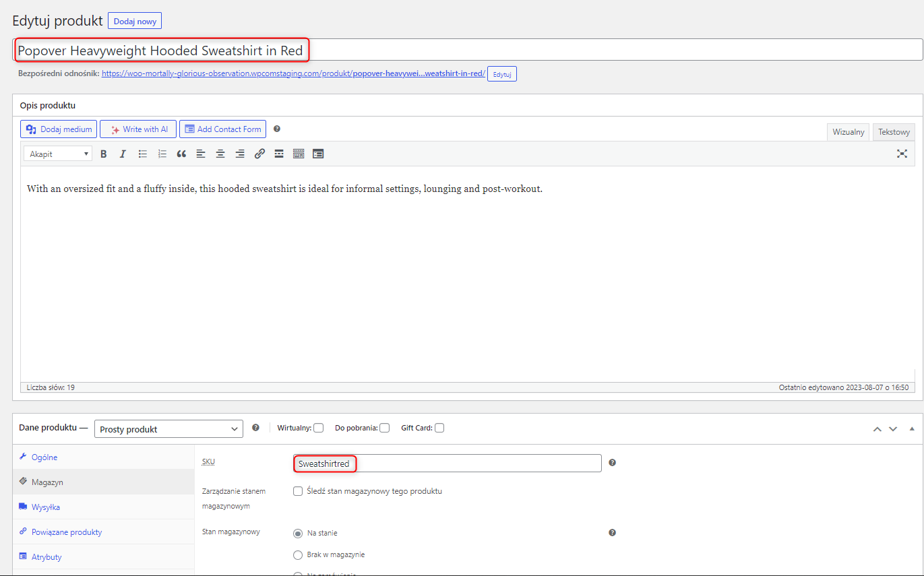Switch editor to Tekstowy tab

(894, 132)
